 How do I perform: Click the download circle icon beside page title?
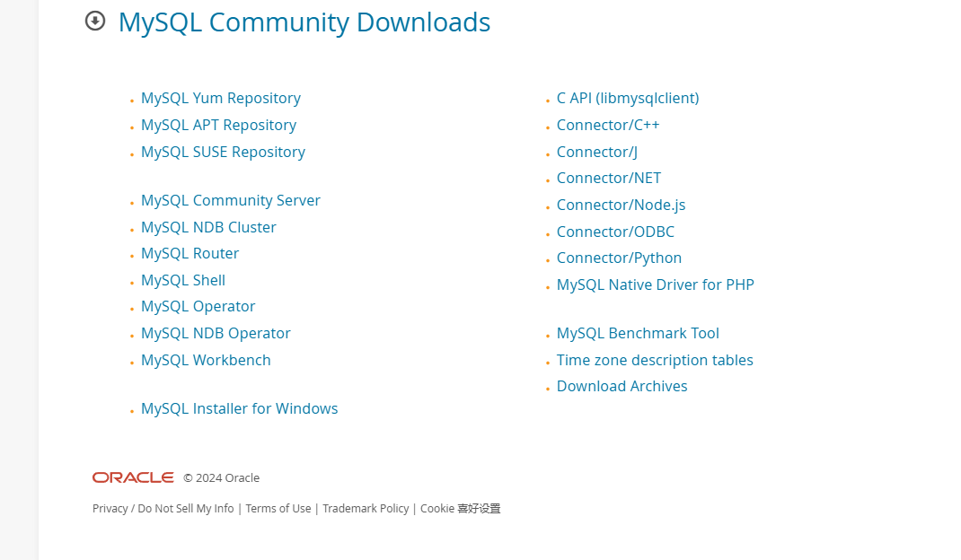pos(95,21)
